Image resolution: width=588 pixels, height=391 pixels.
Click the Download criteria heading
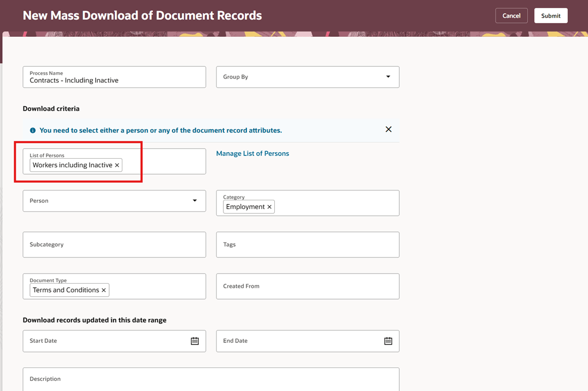pyautogui.click(x=51, y=109)
